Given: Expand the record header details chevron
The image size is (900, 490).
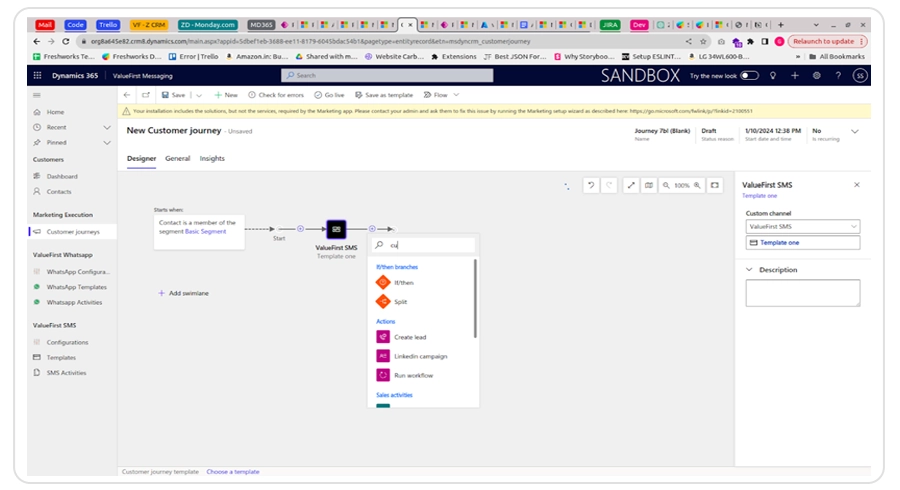Looking at the screenshot, I should [855, 131].
